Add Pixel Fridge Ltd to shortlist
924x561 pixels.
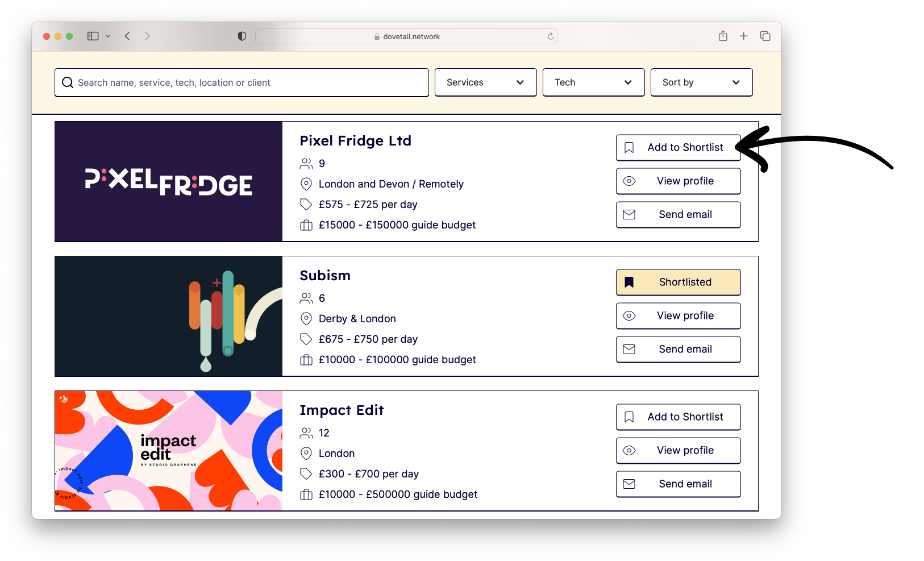[x=678, y=147]
